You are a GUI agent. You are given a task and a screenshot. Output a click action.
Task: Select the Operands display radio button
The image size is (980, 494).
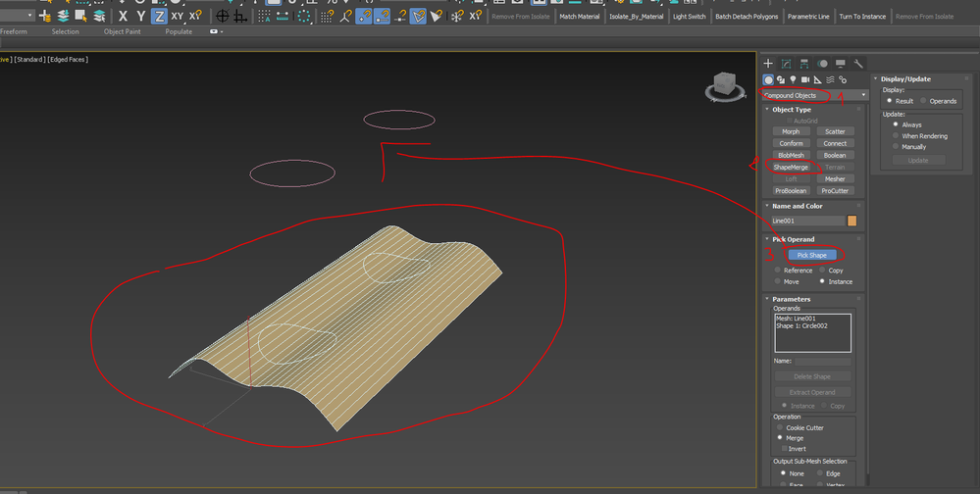pyautogui.click(x=923, y=101)
